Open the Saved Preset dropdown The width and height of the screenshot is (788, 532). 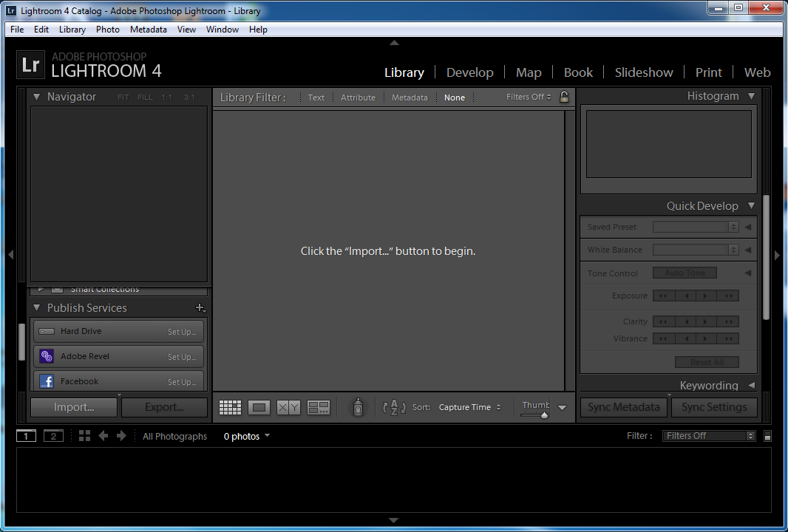tap(695, 227)
